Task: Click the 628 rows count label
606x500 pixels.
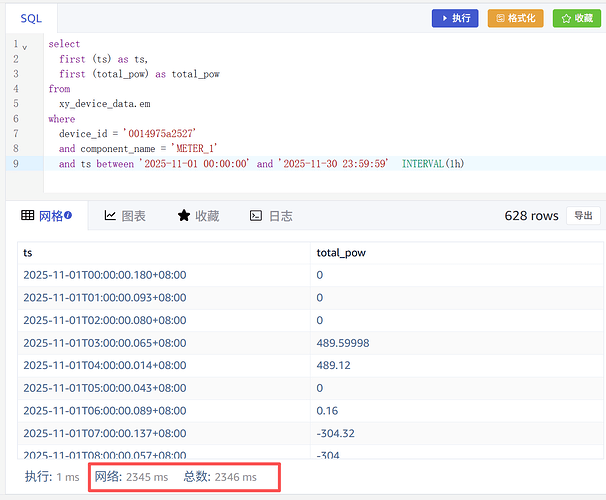Action: 531,215
